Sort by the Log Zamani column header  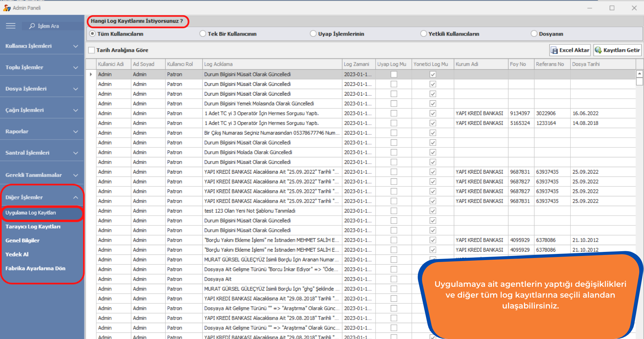356,64
